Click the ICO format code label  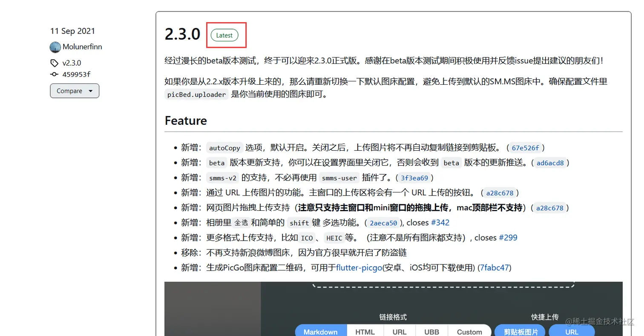tap(307, 238)
